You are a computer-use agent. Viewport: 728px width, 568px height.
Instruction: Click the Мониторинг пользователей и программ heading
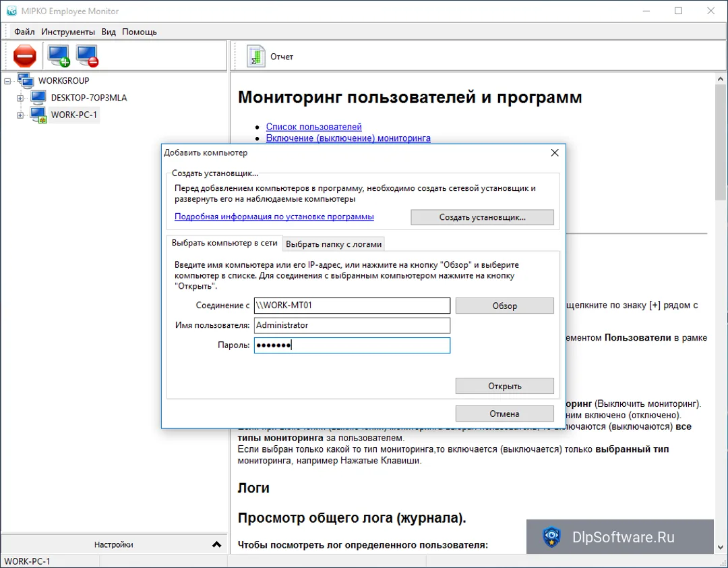click(x=410, y=98)
